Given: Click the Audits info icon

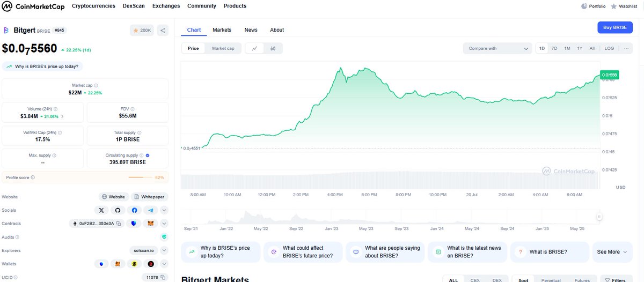Looking at the screenshot, I should coord(18,237).
